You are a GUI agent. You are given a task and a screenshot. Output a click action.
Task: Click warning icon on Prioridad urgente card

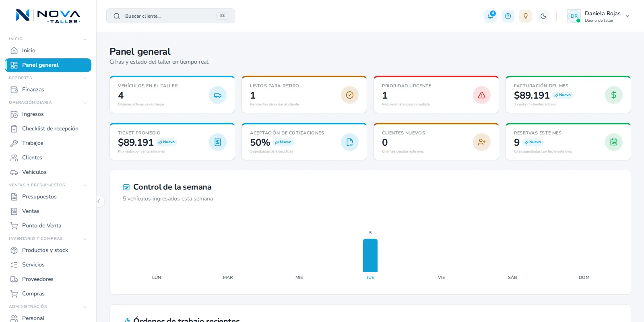[482, 95]
